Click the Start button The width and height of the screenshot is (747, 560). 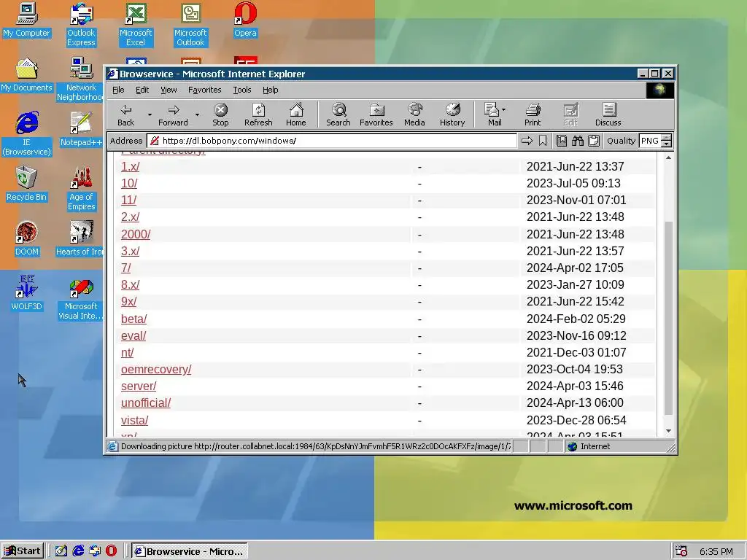click(23, 551)
